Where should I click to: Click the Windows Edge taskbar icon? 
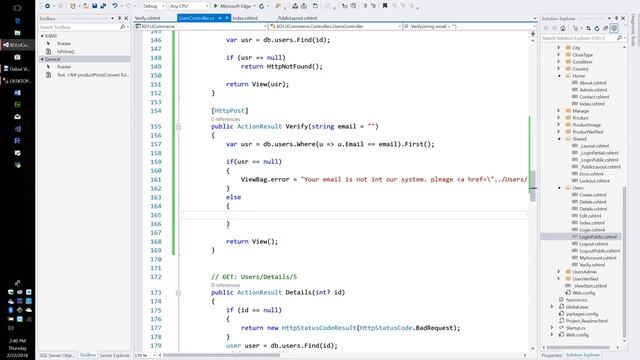pyautogui.click(x=17, y=20)
